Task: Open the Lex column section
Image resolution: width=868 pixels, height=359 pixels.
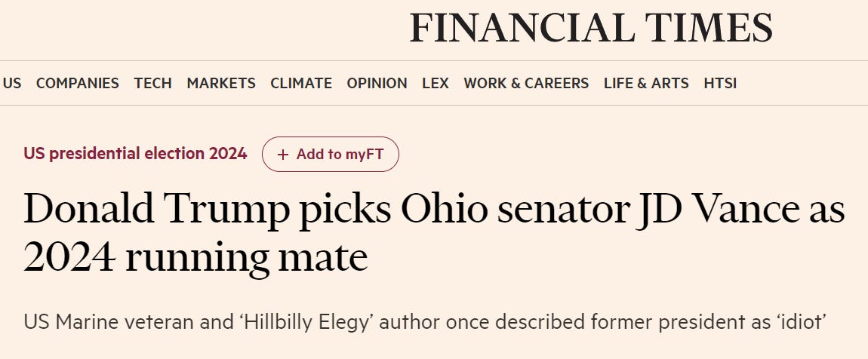Action: coord(436,84)
